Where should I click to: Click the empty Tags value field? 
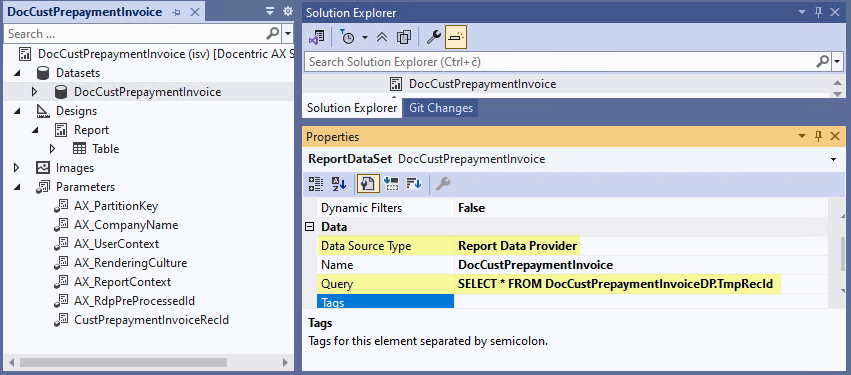[641, 301]
